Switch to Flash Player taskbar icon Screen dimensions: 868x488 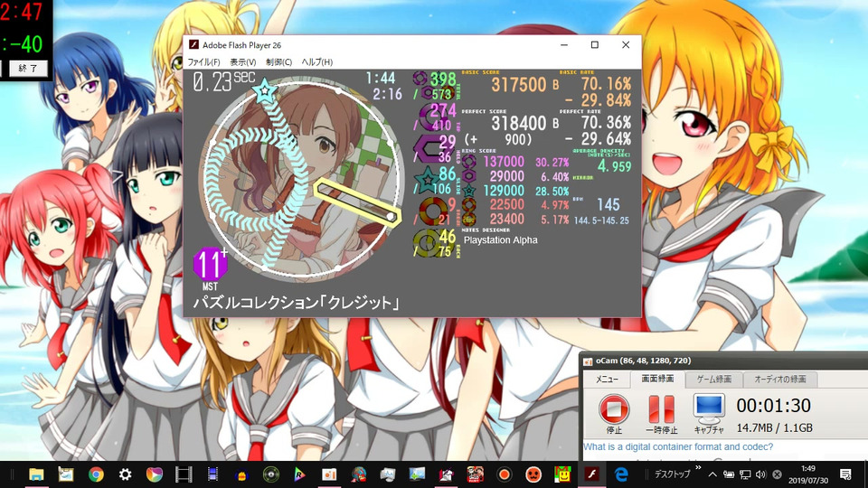[x=591, y=474]
